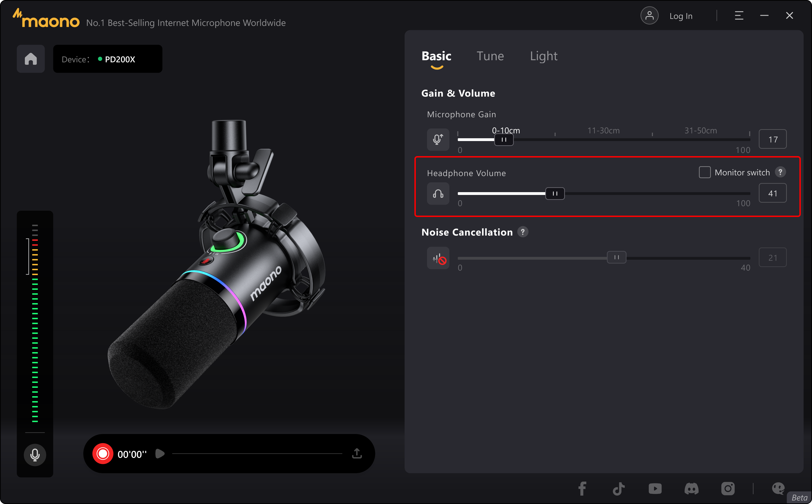Open Maono's YouTube channel

click(655, 489)
